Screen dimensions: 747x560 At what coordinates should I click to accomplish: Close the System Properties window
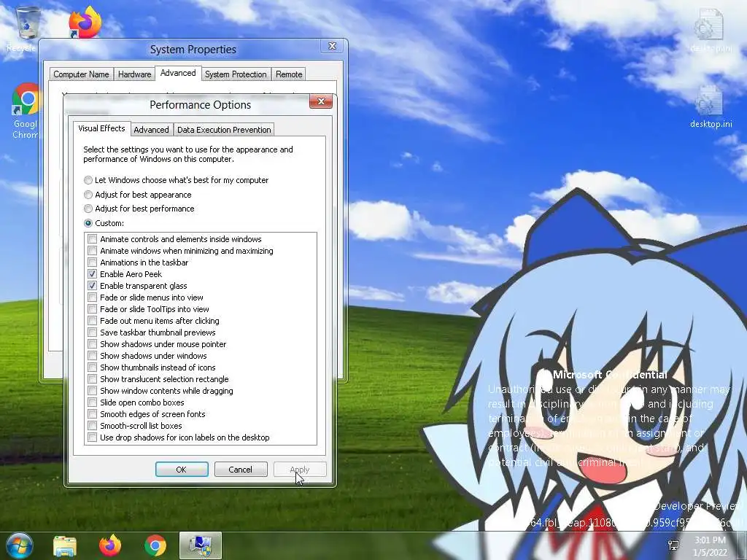333,46
